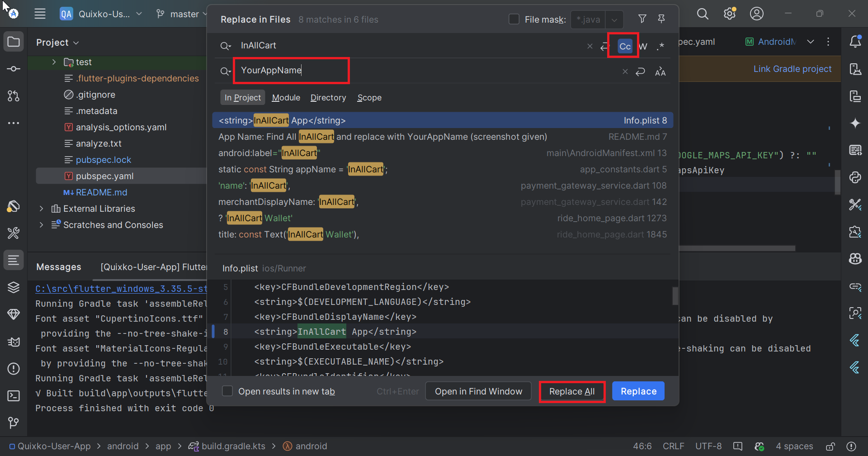Open the Quixko-Us... project dropdown
Image resolution: width=868 pixels, height=456 pixels.
(101, 14)
